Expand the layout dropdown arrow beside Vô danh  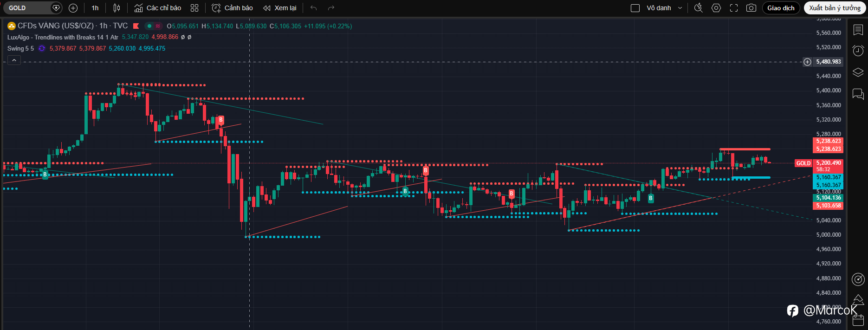click(x=680, y=8)
